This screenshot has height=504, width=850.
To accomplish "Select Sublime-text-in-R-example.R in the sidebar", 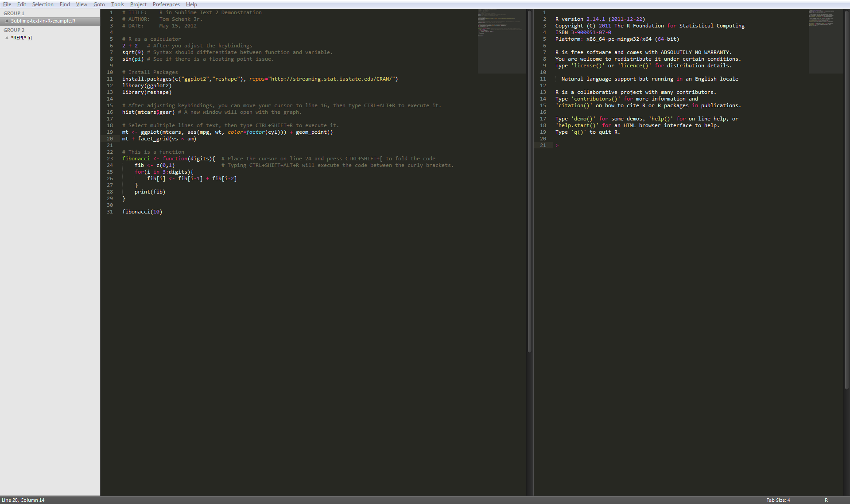I will (43, 21).
